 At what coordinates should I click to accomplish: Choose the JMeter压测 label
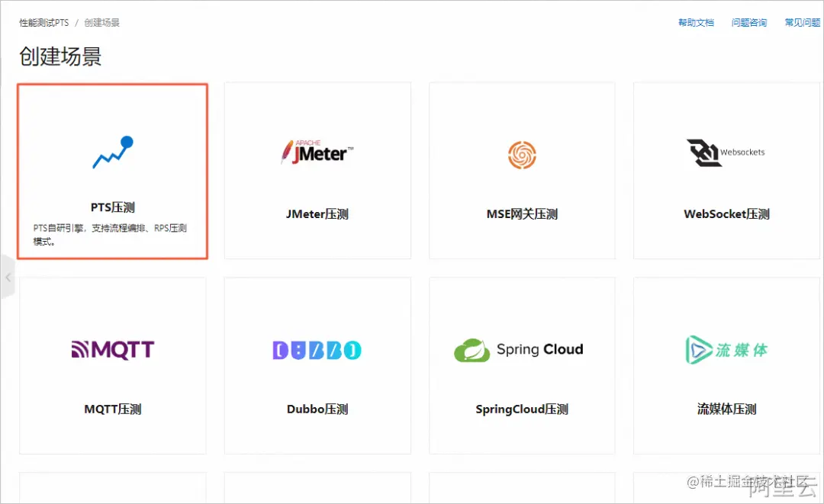pos(317,214)
